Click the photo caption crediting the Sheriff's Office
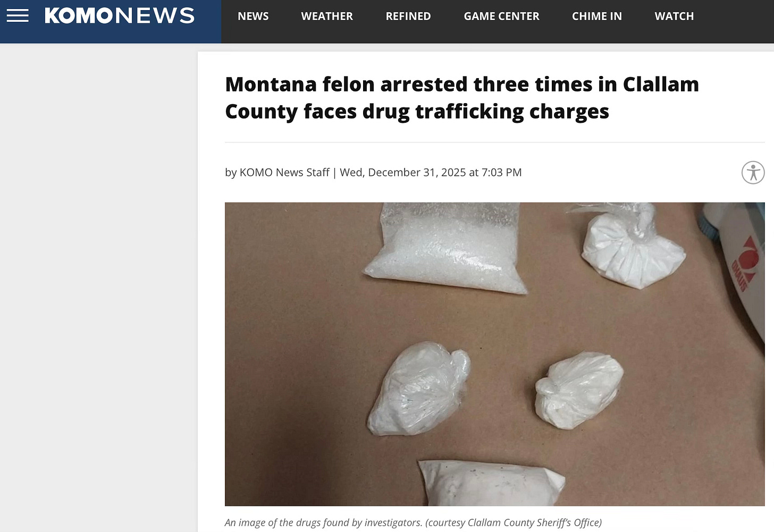Viewport: 774px width, 532px height. coord(413,522)
